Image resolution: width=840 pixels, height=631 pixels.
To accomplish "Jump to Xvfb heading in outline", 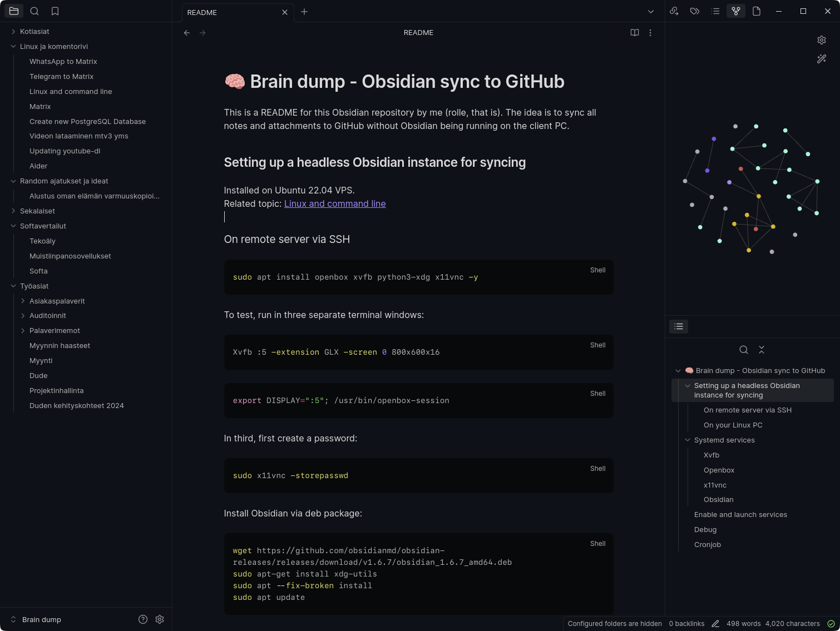I will coord(711,455).
